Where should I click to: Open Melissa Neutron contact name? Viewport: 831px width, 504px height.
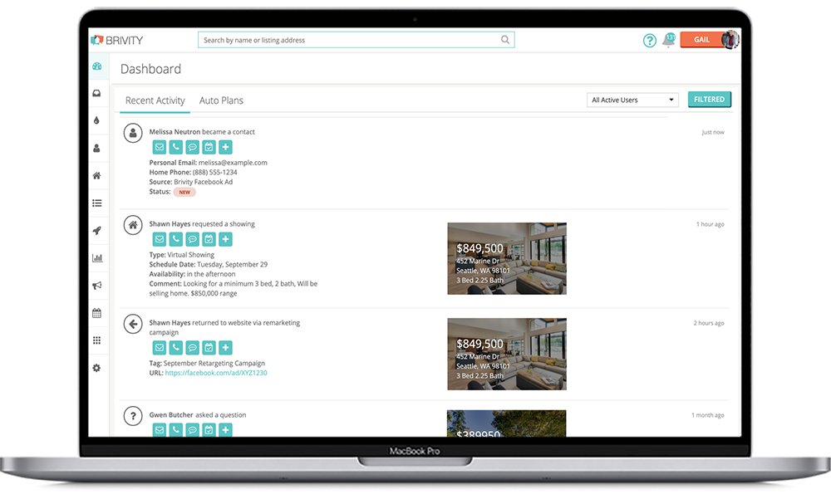click(175, 132)
